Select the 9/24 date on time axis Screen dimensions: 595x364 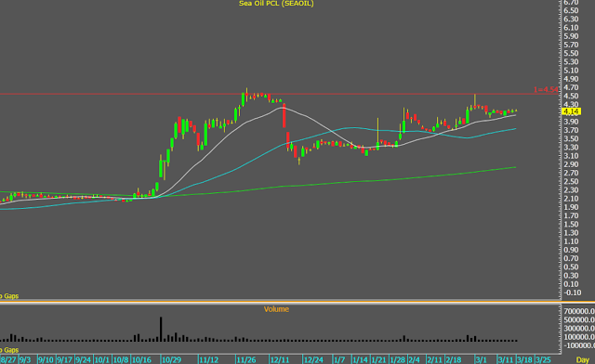[83, 359]
